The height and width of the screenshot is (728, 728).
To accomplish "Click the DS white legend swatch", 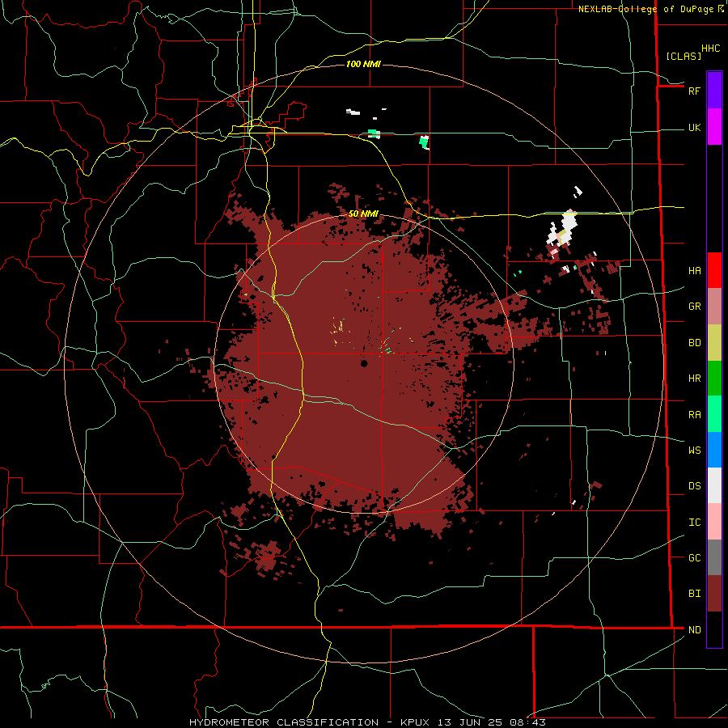I will [x=714, y=485].
